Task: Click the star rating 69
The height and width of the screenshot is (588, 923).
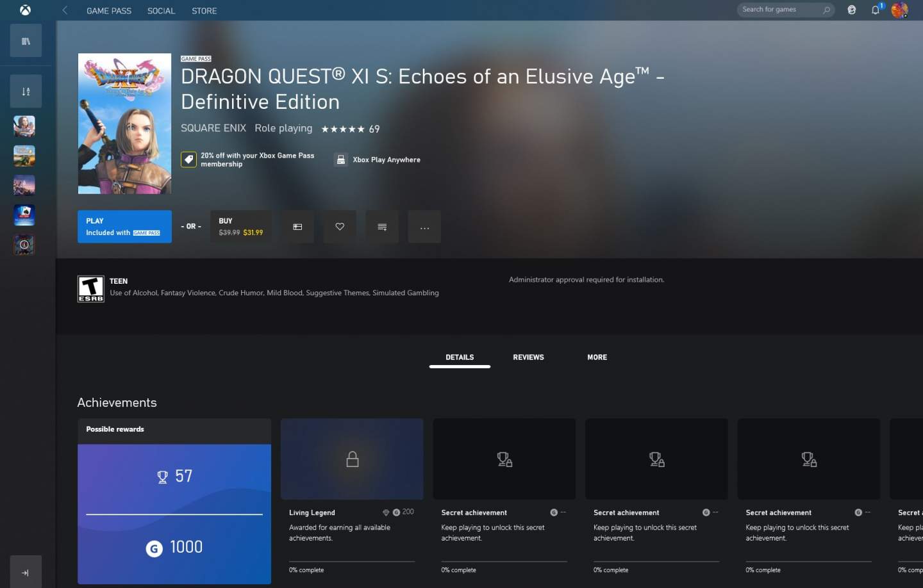Action: point(351,129)
